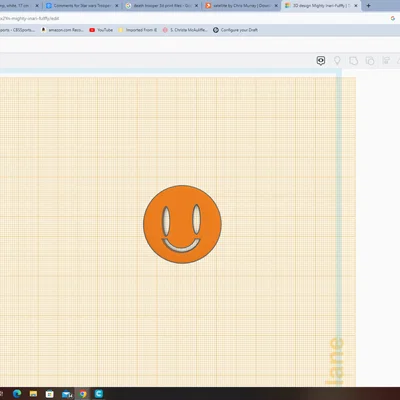This screenshot has height=400, width=400.
Task: Select the orange smiley face shape
Action: click(182, 224)
